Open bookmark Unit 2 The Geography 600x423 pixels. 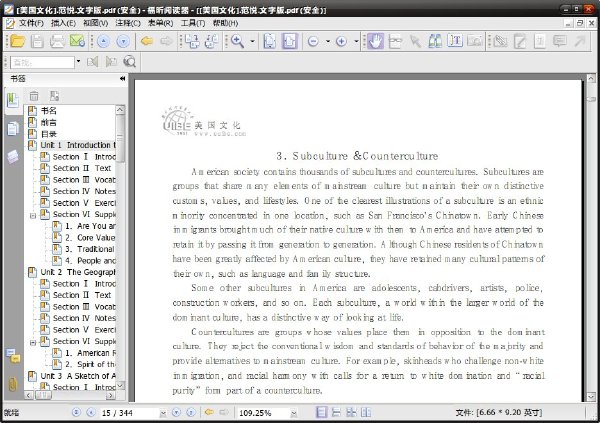pos(78,272)
